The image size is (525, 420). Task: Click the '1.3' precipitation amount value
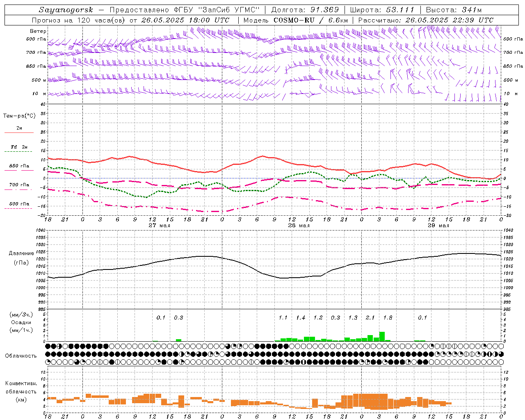353,318
